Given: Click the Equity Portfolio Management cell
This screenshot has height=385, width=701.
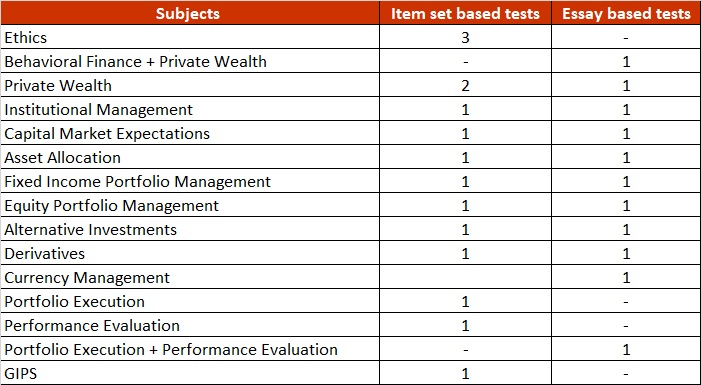Looking at the screenshot, I should pyautogui.click(x=190, y=205).
